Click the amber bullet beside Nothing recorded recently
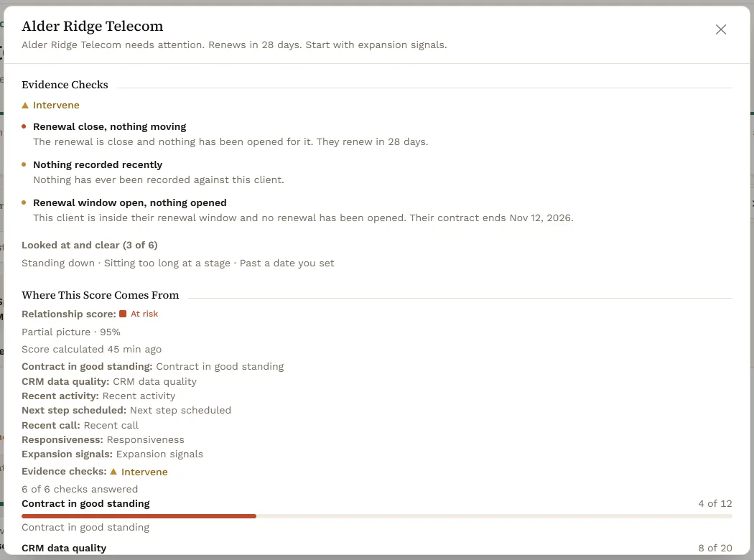 (24, 165)
